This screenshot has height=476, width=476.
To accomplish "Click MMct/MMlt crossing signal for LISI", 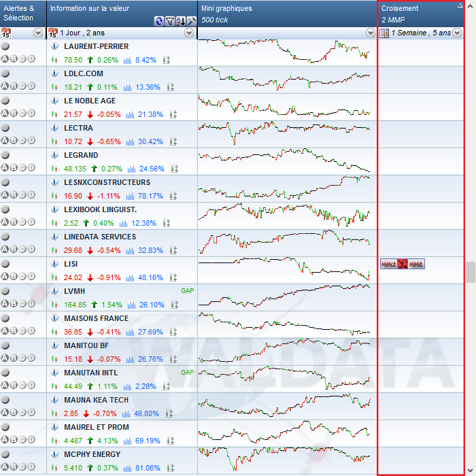I will pos(403,264).
